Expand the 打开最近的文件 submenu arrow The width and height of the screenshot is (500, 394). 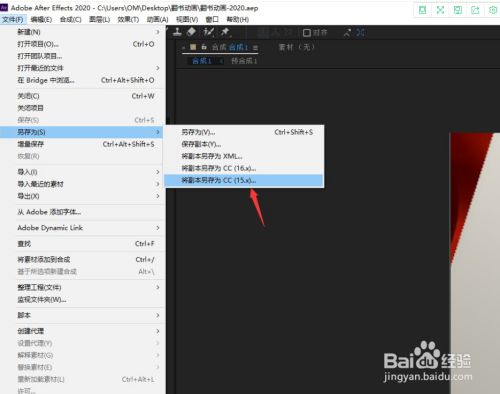pyautogui.click(x=158, y=68)
